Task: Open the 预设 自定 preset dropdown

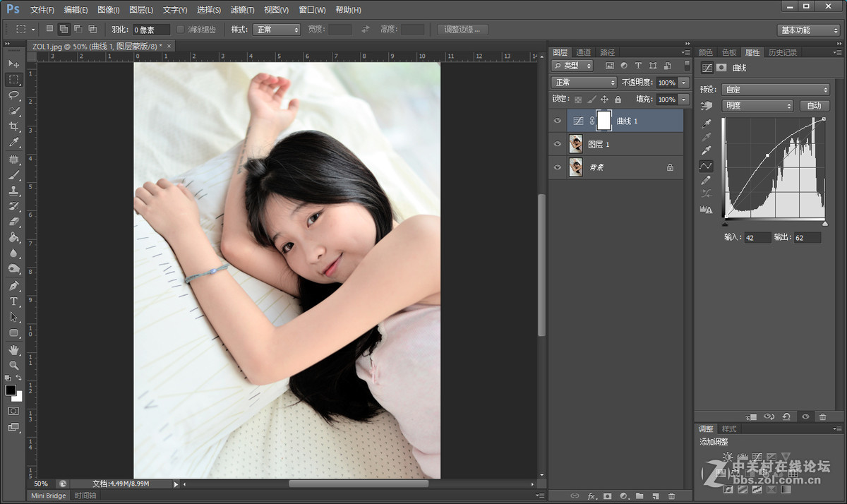Action: point(776,90)
